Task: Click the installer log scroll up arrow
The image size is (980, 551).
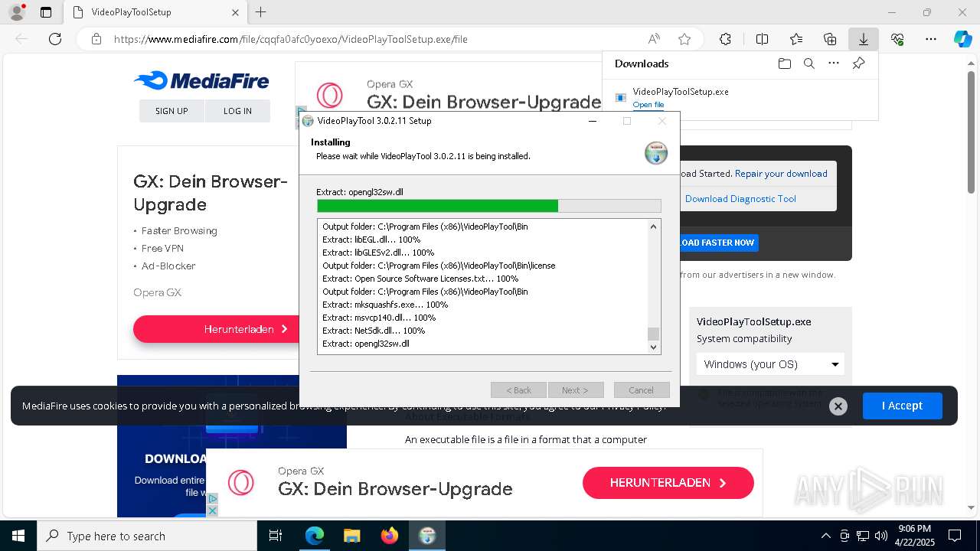Action: click(653, 227)
